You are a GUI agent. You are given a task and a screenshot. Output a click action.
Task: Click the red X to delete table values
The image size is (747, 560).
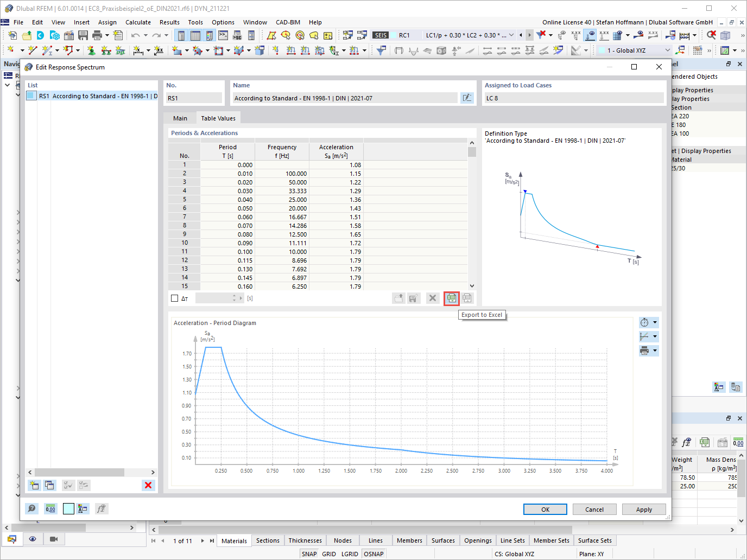(432, 298)
